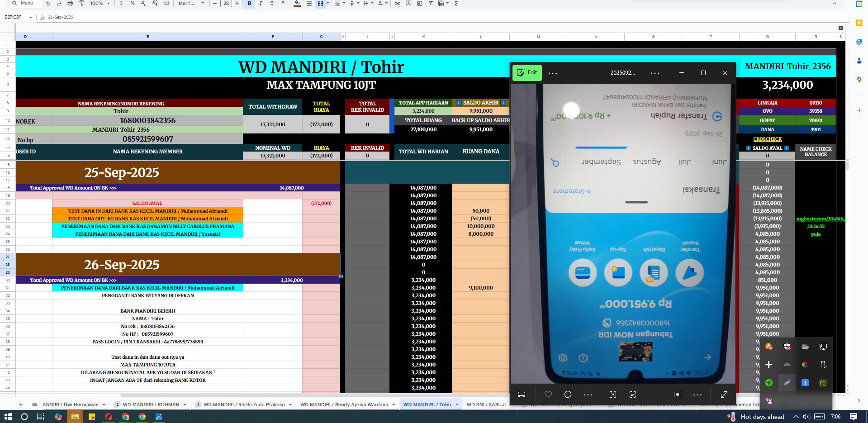
Task: Open the font family dropdown
Action: [x=191, y=3]
